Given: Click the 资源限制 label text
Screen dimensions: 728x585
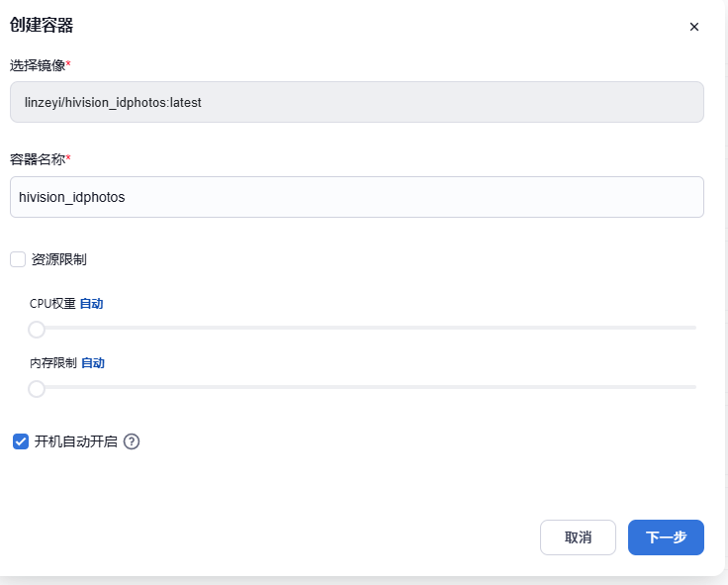Looking at the screenshot, I should pos(58,259).
